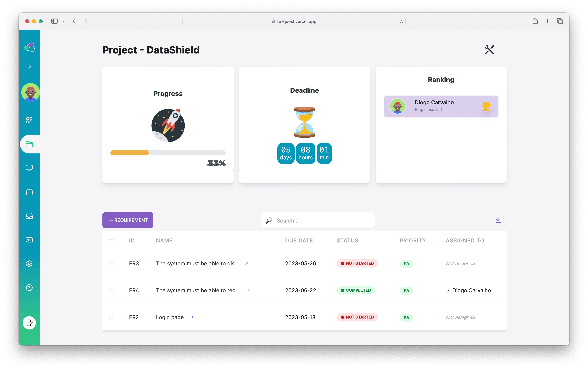Select the projects folder sidebar tab

29,144
